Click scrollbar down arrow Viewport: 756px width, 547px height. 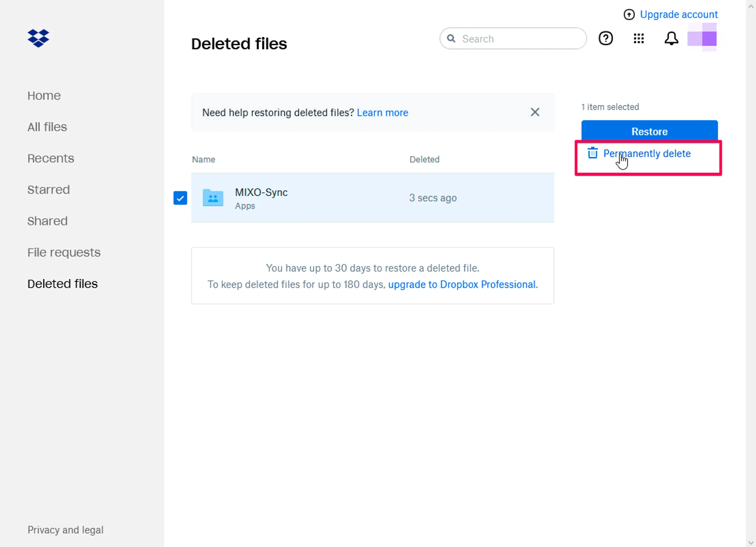click(x=751, y=542)
